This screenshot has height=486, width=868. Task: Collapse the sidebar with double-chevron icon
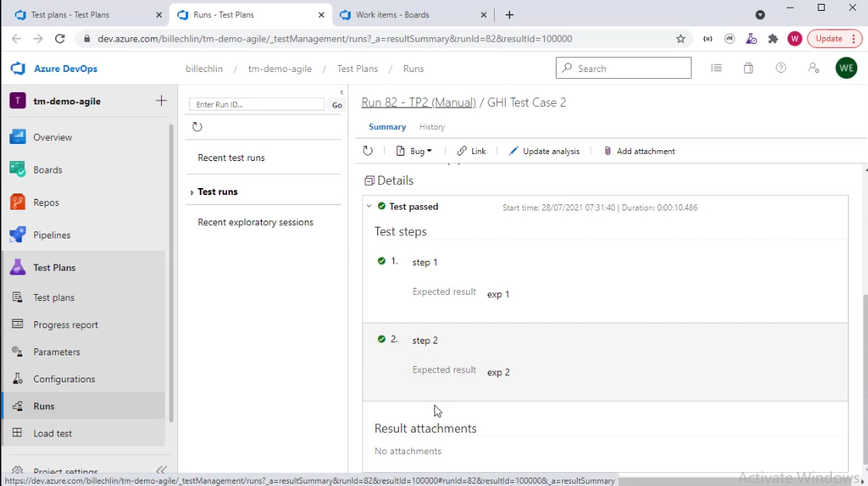pos(161,470)
